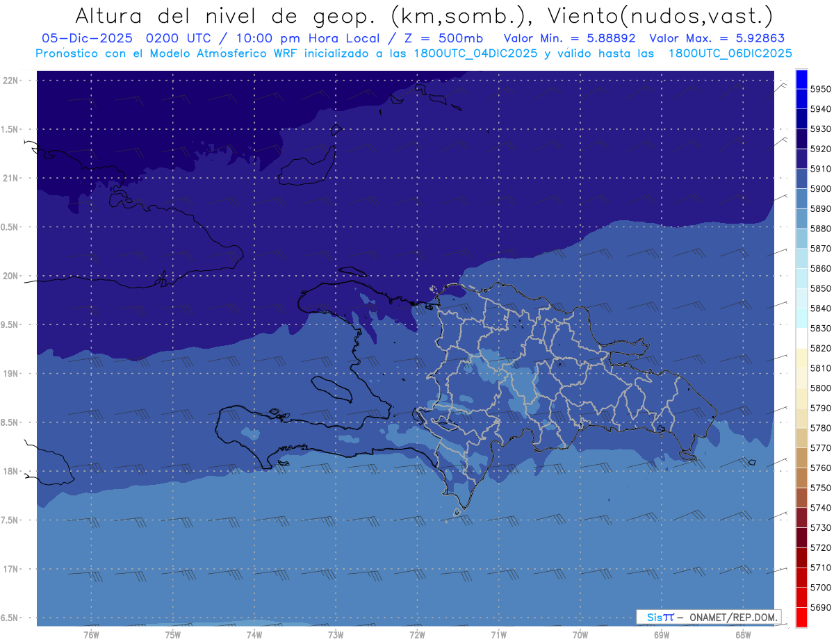The width and height of the screenshot is (834, 644).
Task: Select legend value "5720"
Action: pyautogui.click(x=821, y=547)
